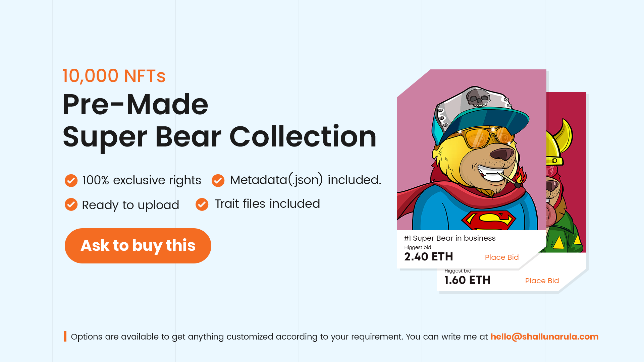Select the Super Bear with cap artwork

coord(472,150)
